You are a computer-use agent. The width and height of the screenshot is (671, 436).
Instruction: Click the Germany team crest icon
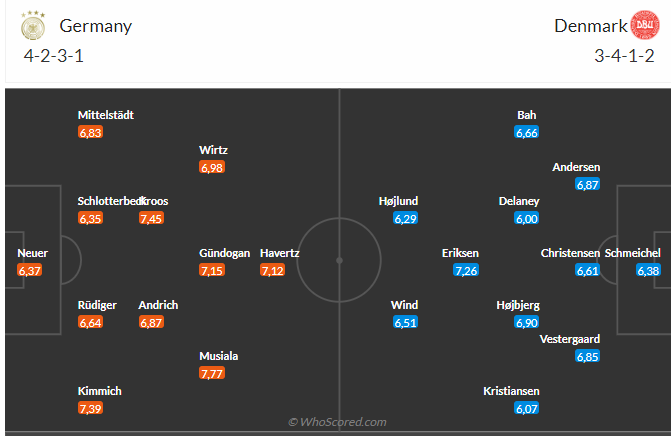(33, 27)
